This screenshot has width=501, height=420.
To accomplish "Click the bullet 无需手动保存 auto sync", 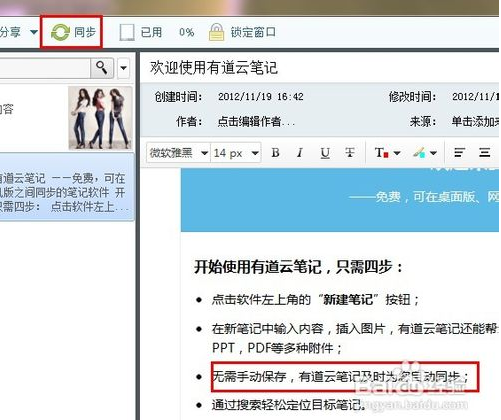I will pos(341,377).
